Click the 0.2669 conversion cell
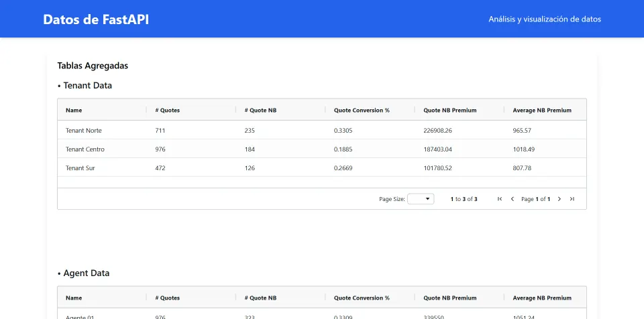This screenshot has height=319, width=644. click(343, 168)
